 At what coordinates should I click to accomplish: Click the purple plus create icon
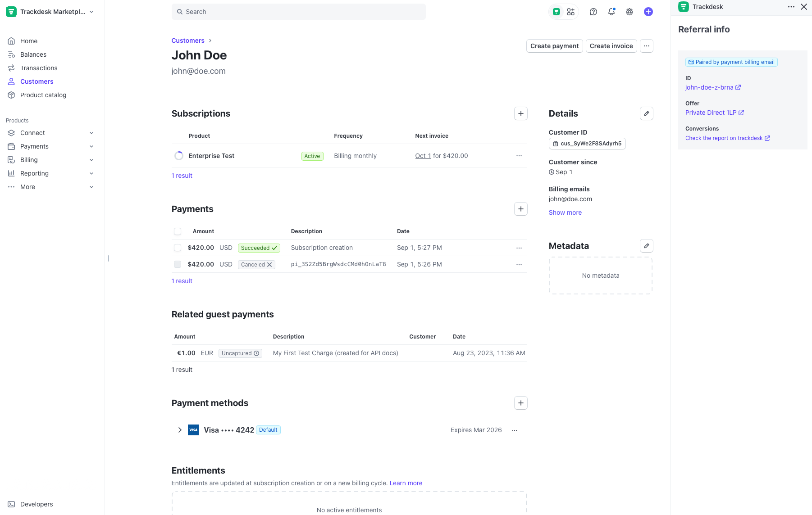pos(648,12)
